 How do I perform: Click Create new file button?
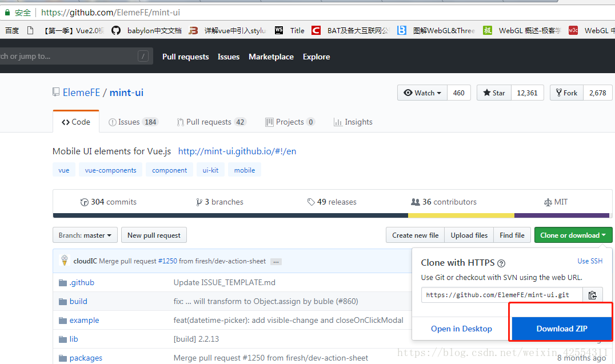click(416, 235)
